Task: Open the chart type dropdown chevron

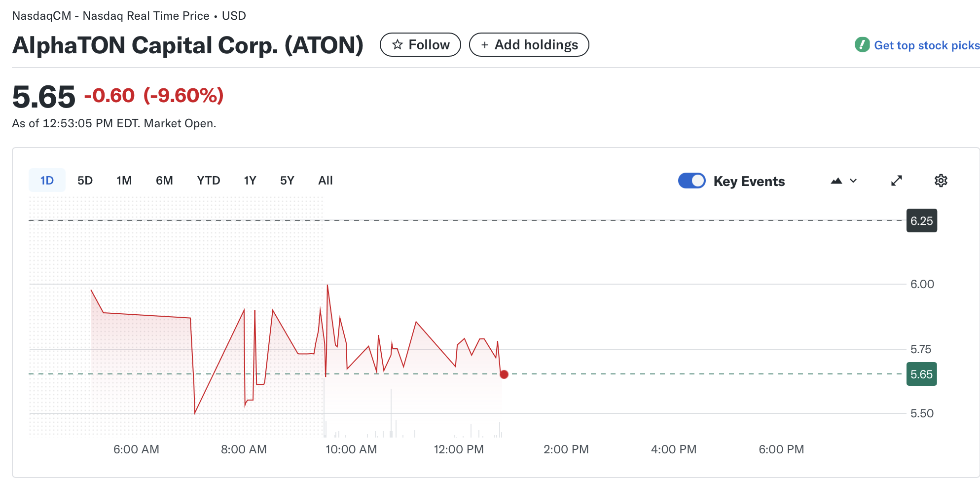Action: tap(853, 181)
